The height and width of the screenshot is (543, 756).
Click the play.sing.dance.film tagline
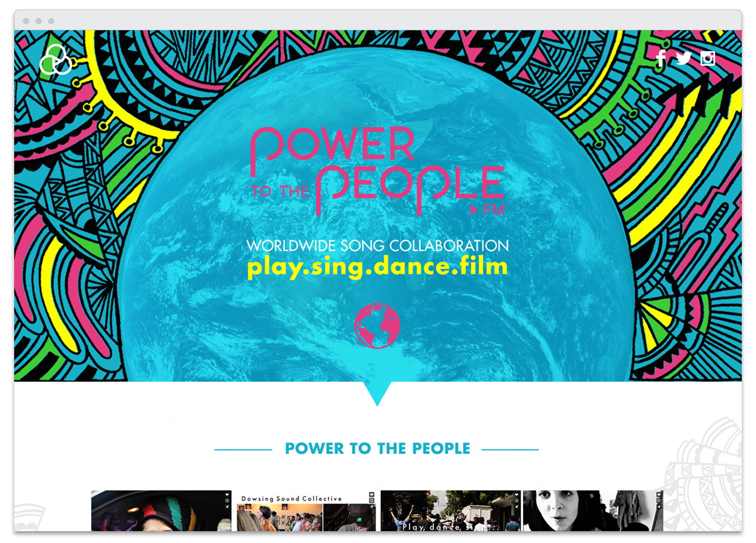(377, 267)
